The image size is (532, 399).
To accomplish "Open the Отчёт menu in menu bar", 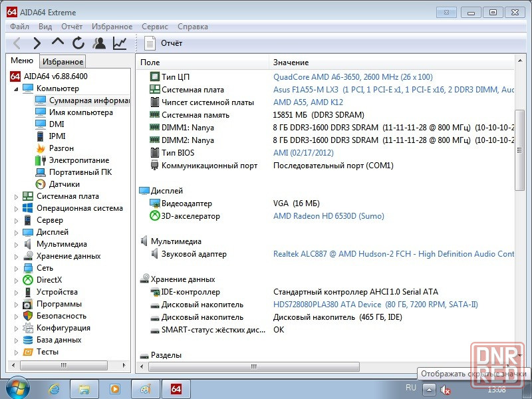I will pos(72,27).
